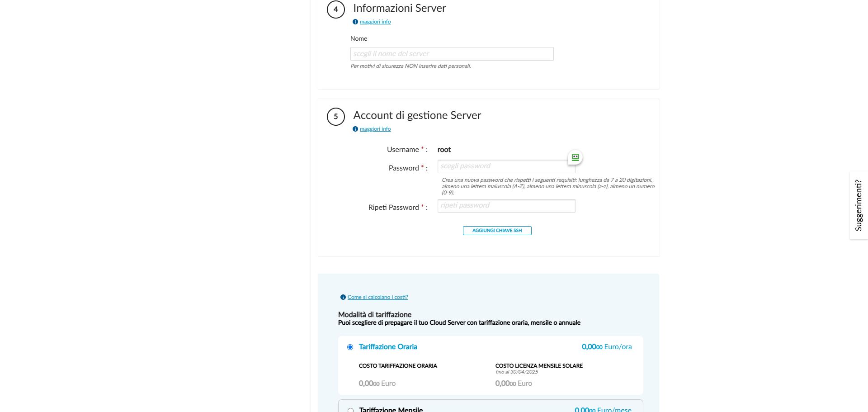
Task: Click the '0,00 Euro/ora' price text
Action: [x=606, y=347]
